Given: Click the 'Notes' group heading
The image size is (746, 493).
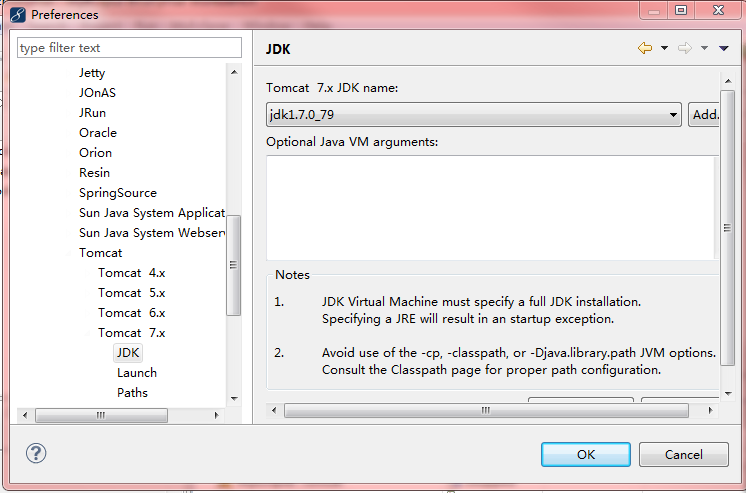Looking at the screenshot, I should point(292,275).
